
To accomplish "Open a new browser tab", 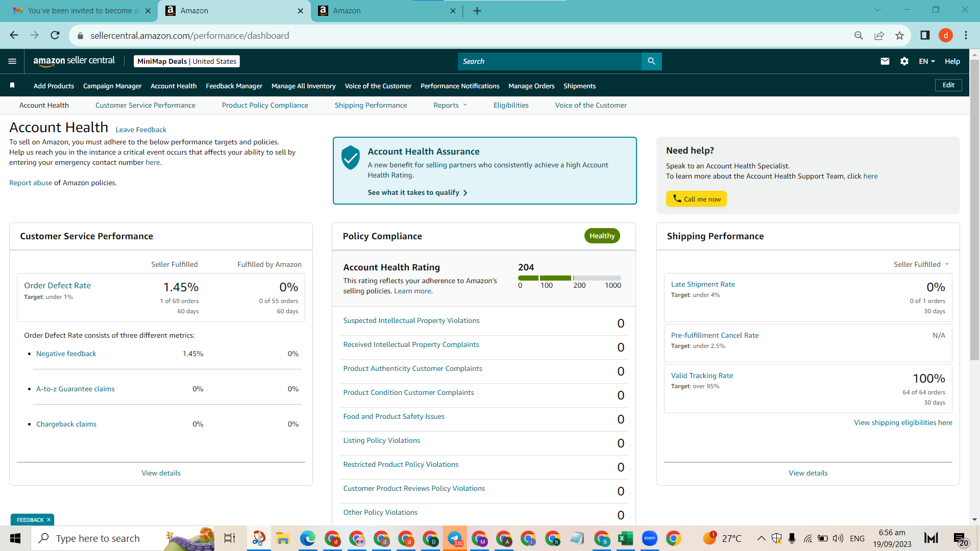I will 477,11.
